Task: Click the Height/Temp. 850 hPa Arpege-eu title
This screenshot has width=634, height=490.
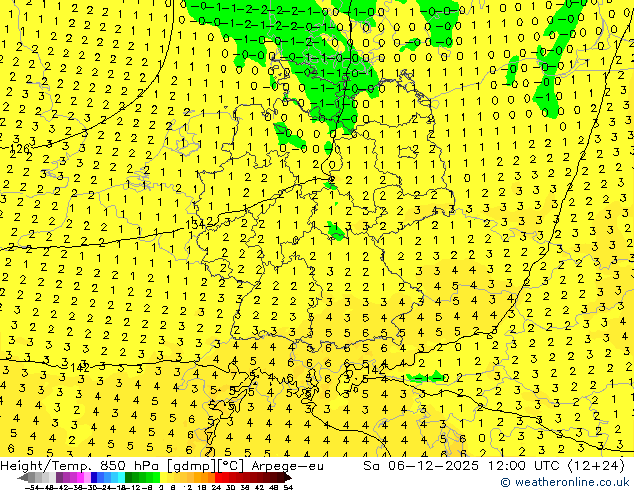Action: click(162, 466)
